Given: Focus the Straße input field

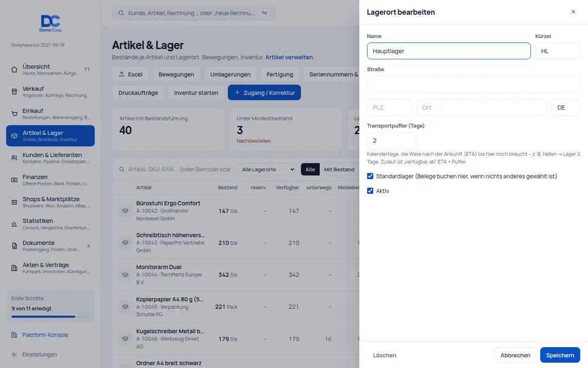Looking at the screenshot, I should click(473, 84).
